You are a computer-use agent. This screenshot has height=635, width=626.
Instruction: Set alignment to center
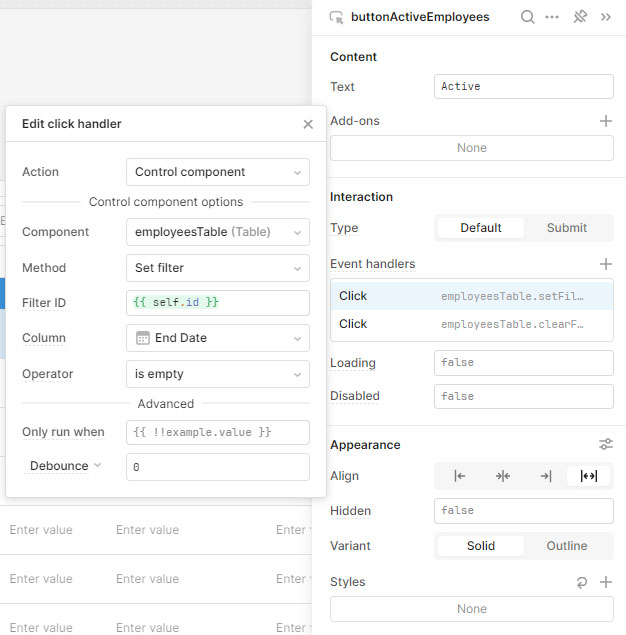click(x=502, y=476)
